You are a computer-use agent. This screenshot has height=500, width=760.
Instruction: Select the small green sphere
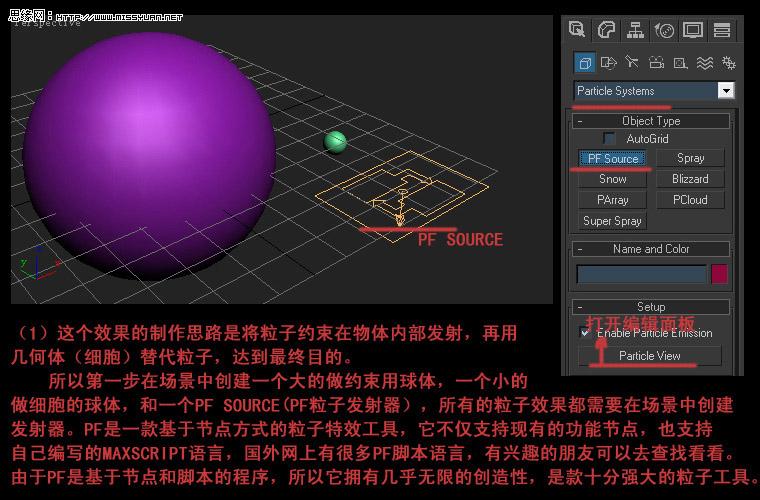pyautogui.click(x=335, y=141)
